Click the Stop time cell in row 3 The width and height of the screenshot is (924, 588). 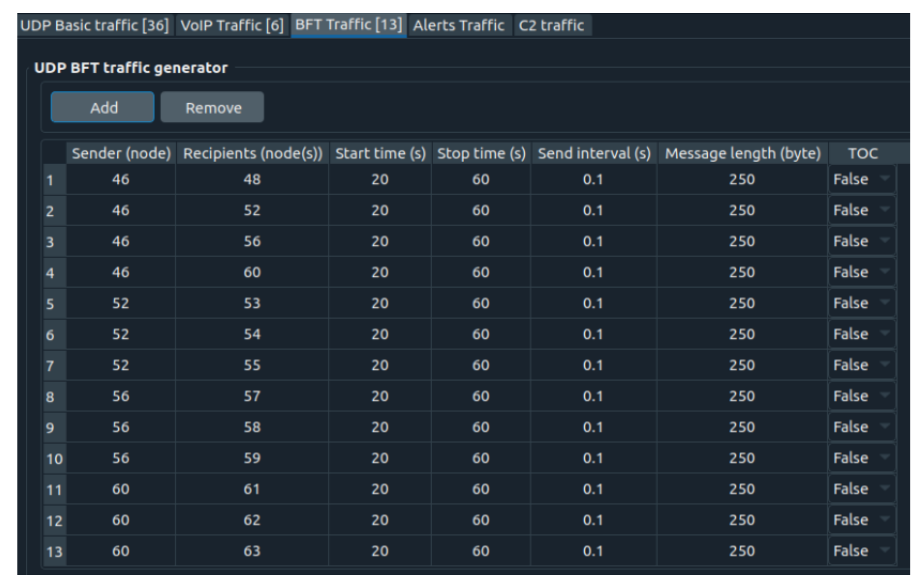[480, 241]
